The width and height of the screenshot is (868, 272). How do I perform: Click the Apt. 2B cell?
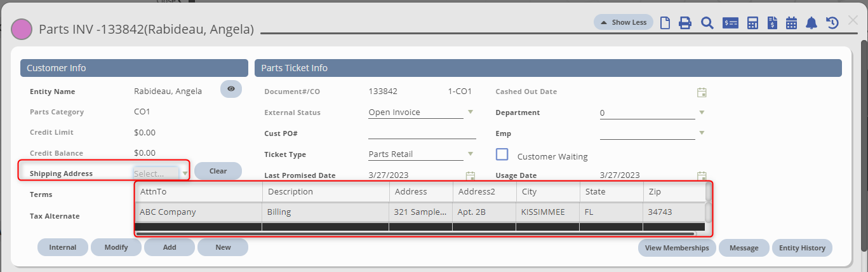click(x=484, y=212)
